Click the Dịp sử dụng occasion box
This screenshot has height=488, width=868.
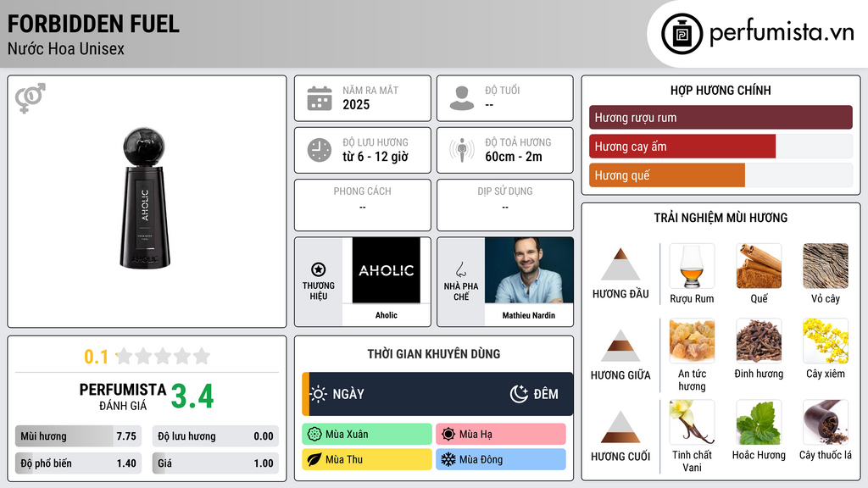505,205
